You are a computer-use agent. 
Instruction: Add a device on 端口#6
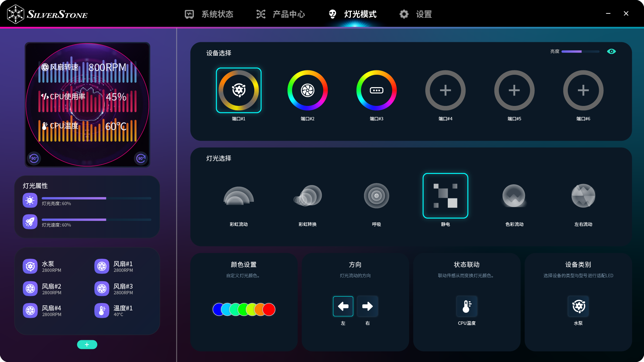pos(583,90)
